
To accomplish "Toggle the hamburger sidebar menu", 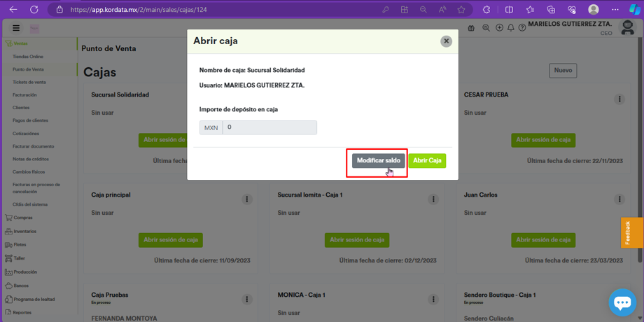I will [16, 28].
